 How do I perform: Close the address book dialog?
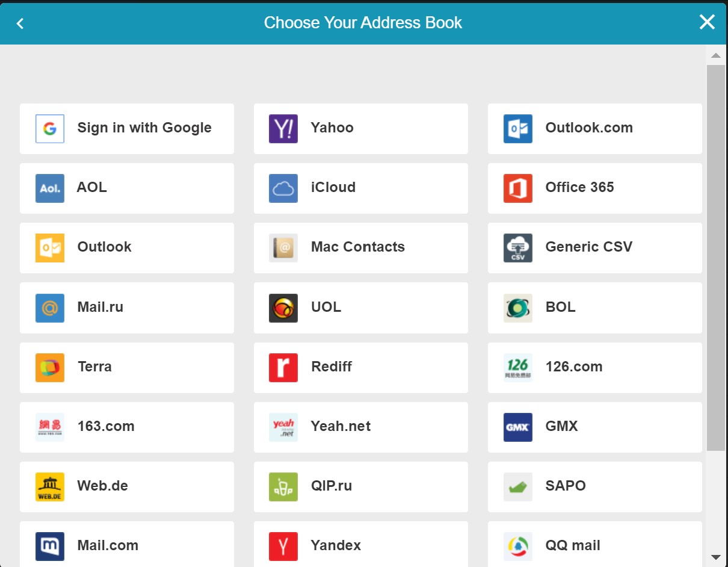click(707, 22)
